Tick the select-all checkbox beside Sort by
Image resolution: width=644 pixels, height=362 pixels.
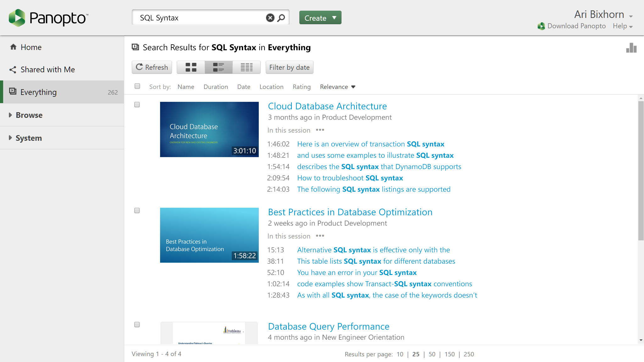pos(137,86)
